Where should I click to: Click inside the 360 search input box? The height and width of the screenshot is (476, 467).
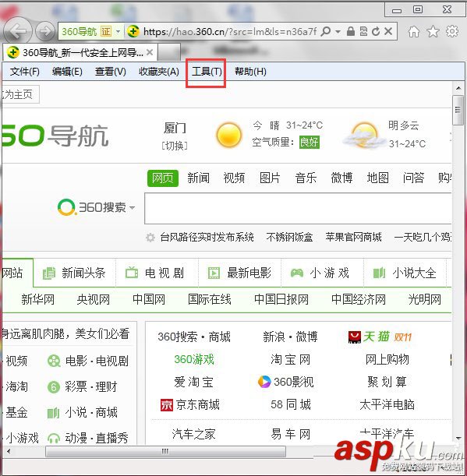pos(298,209)
